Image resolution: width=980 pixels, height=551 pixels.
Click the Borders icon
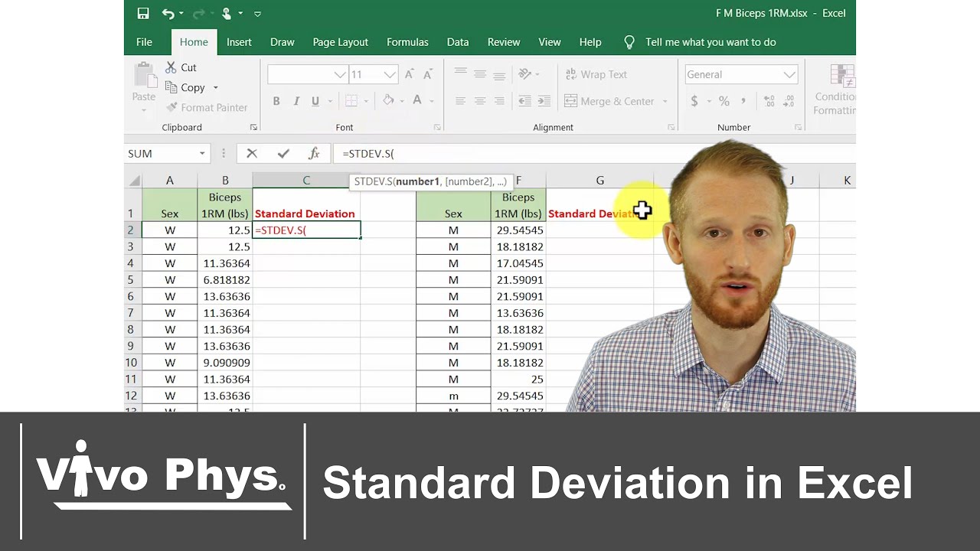351,101
